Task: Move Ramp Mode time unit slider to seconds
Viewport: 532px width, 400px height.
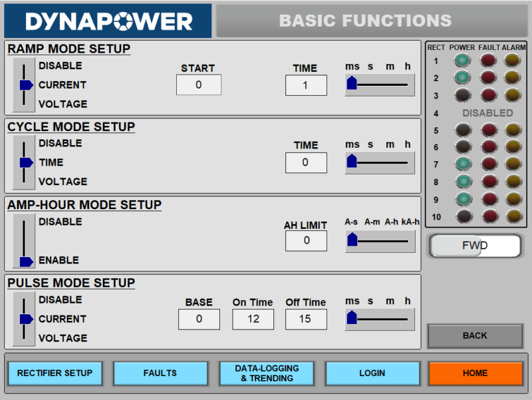Action: tap(370, 83)
